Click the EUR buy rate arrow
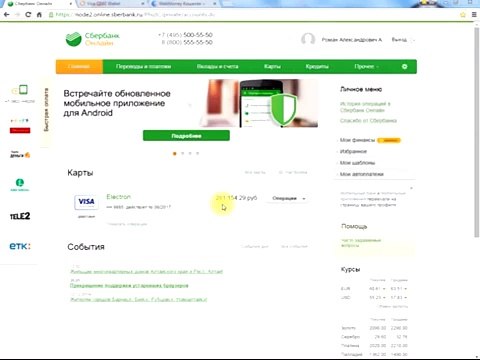Image resolution: width=480 pixels, height=360 pixels. click(384, 289)
